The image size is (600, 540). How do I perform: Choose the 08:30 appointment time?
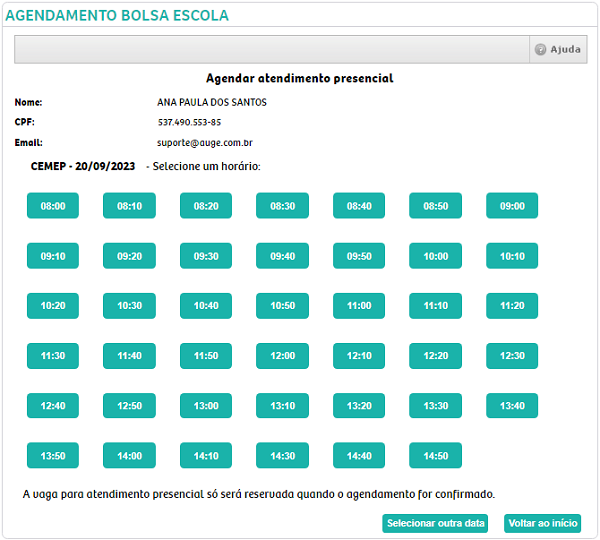pos(283,206)
